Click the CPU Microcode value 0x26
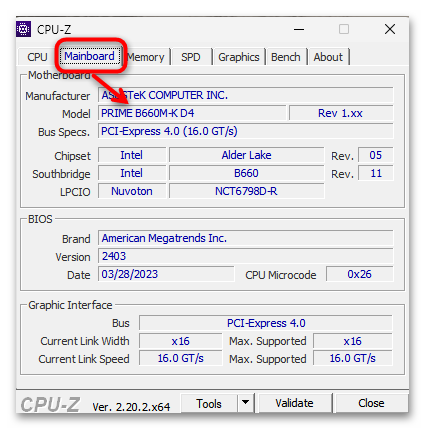The image size is (425, 429). [360, 274]
